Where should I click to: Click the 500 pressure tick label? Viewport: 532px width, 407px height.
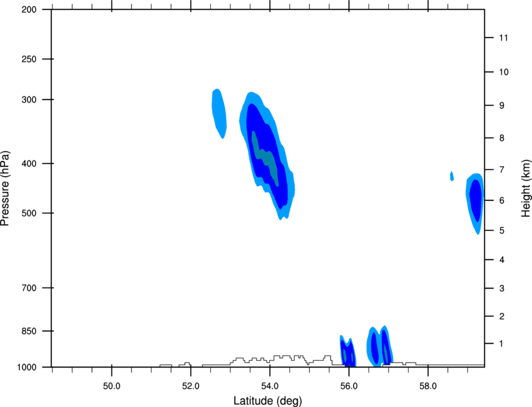coord(29,213)
